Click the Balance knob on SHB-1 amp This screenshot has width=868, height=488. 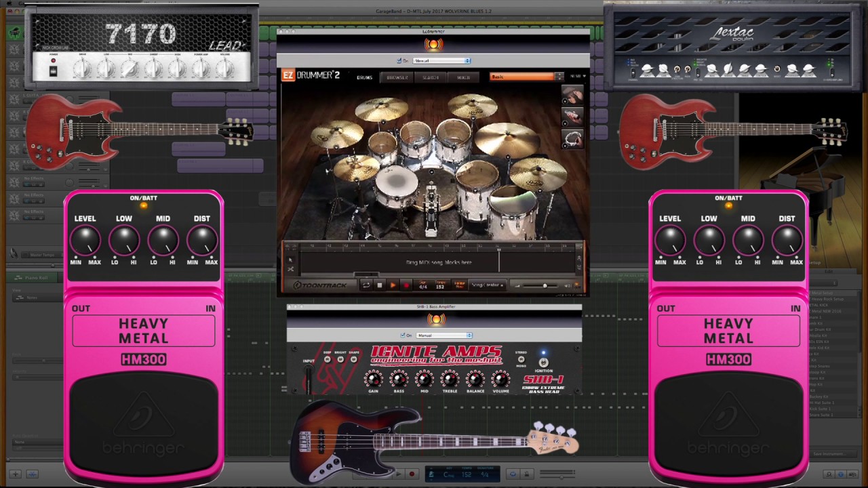(x=475, y=379)
